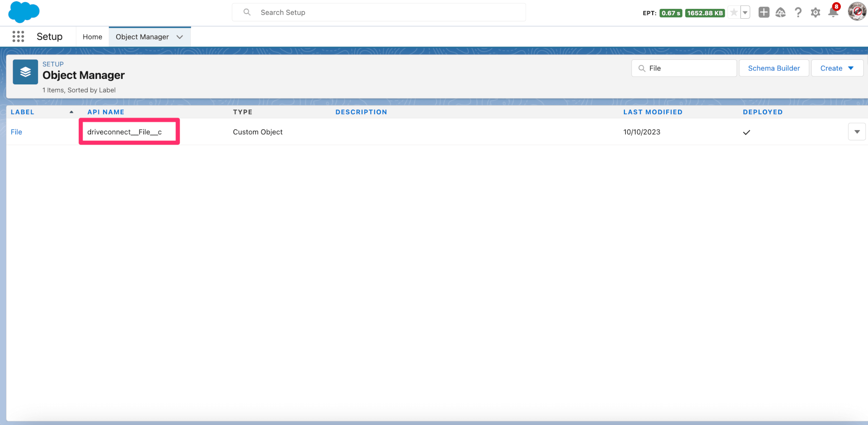Sort by the Deployed column header
Screen dimensions: 868x425
(762, 112)
